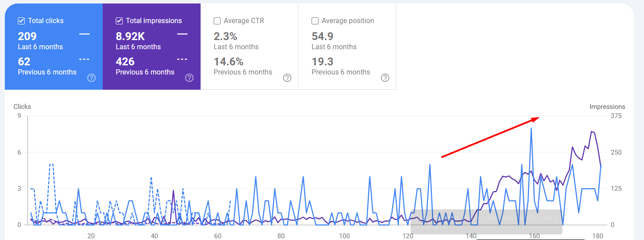Enable the Average position checkbox
The width and height of the screenshot is (644, 240).
(315, 21)
